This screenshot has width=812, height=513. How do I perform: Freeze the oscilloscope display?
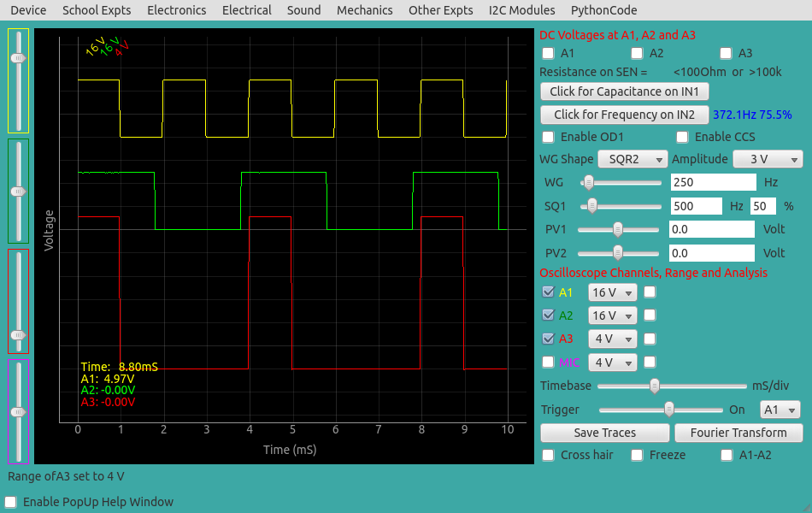(636, 455)
